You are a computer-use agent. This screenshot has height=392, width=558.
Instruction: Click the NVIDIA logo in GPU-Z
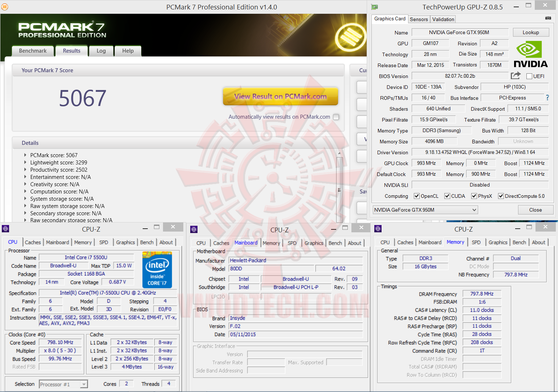(531, 54)
